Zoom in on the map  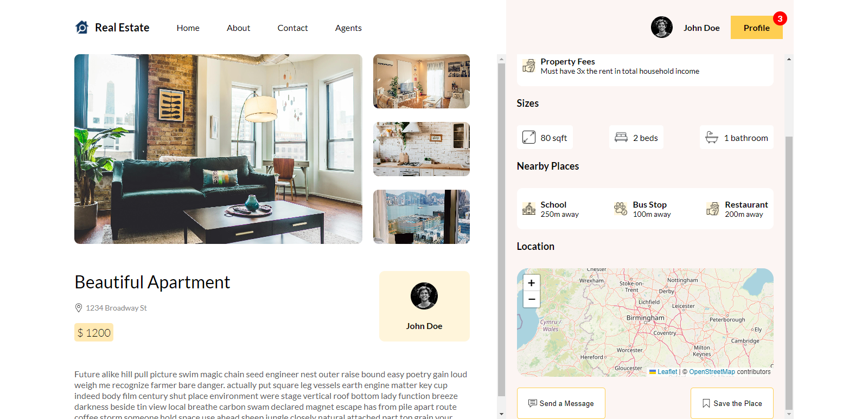tap(532, 283)
